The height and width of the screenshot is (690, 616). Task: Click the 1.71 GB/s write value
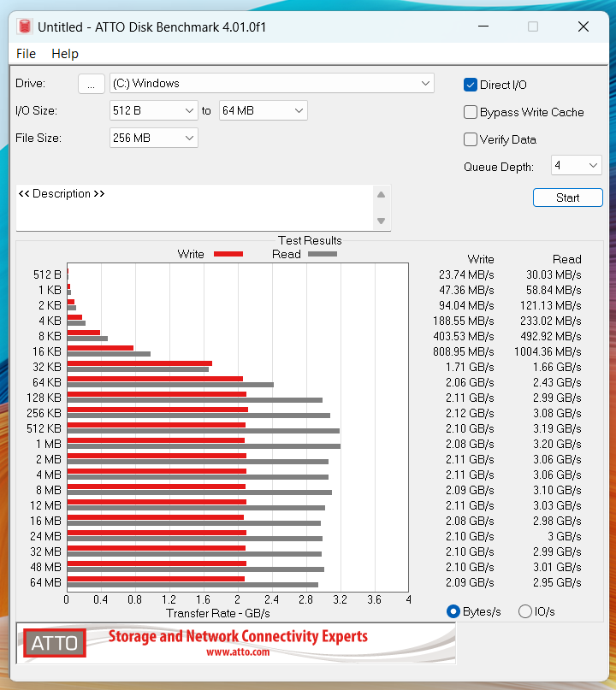point(470,367)
